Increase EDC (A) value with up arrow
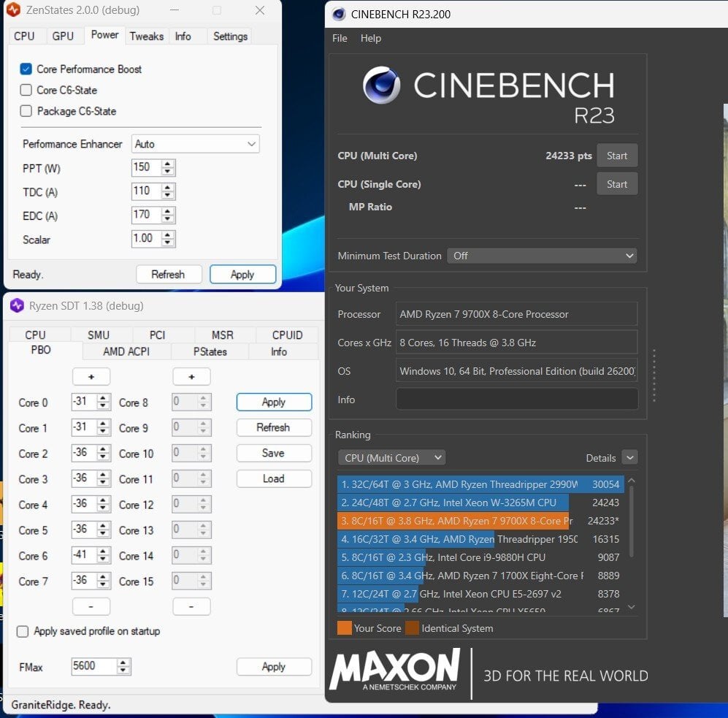 coord(168,211)
